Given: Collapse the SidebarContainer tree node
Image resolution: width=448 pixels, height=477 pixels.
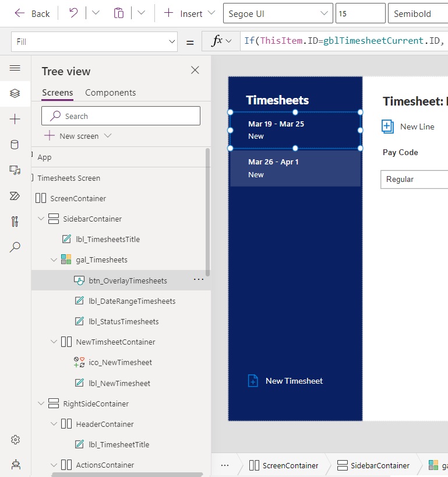Looking at the screenshot, I should pos(41,219).
